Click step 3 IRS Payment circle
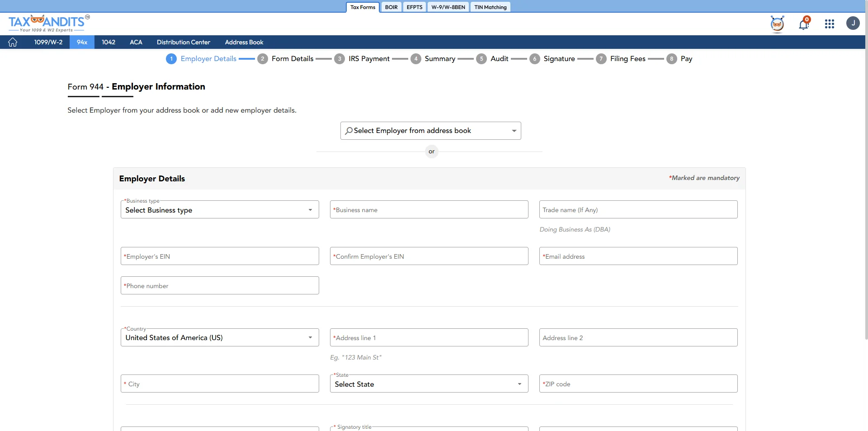Image resolution: width=868 pixels, height=431 pixels. click(340, 59)
